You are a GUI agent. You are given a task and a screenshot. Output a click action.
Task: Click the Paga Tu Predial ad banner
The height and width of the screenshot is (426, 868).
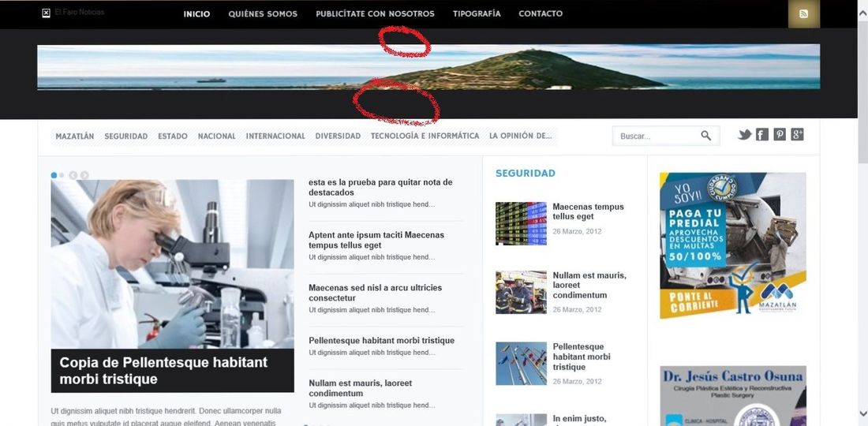733,245
